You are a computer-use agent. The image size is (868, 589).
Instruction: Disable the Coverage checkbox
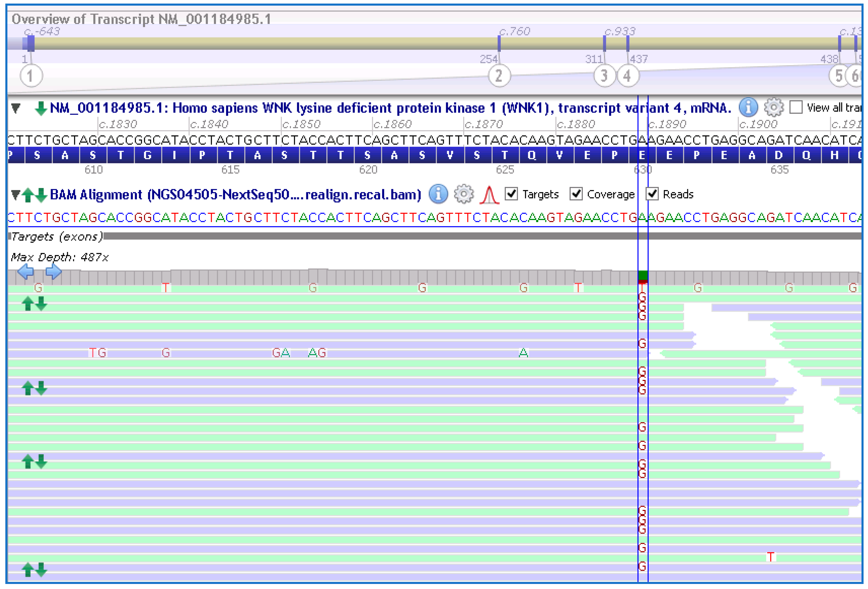click(x=576, y=194)
